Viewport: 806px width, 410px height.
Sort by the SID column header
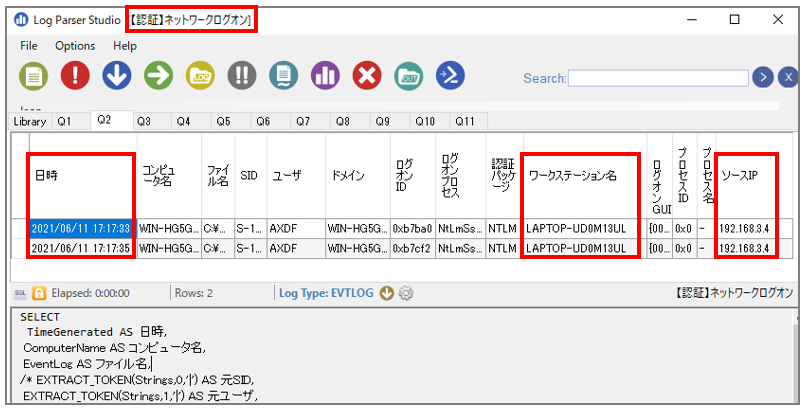point(250,176)
